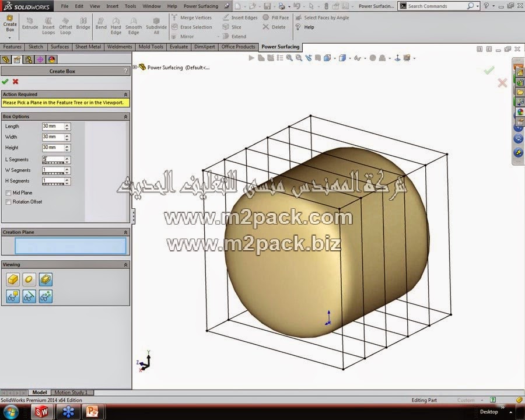
Task: Select the Smooth Edge tool
Action: [x=134, y=26]
